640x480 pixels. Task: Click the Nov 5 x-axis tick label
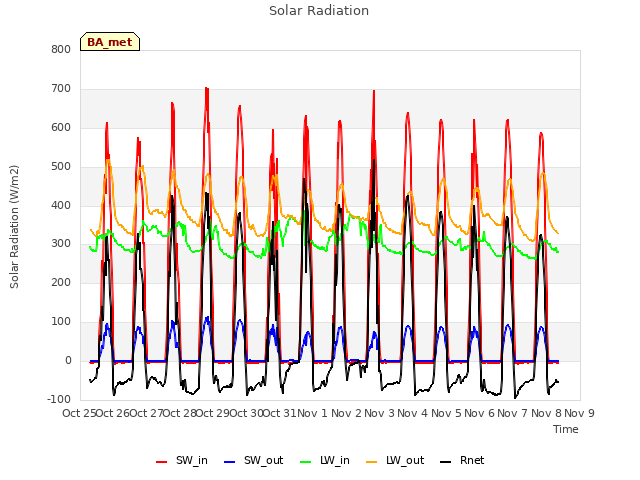pyautogui.click(x=446, y=413)
